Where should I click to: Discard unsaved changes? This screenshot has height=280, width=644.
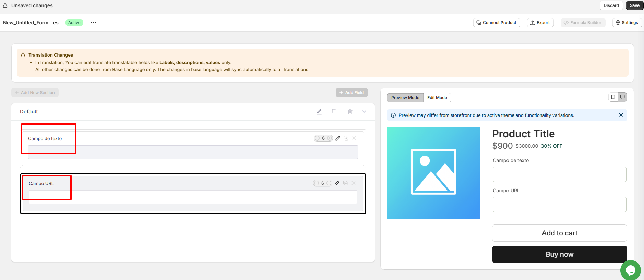point(611,5)
